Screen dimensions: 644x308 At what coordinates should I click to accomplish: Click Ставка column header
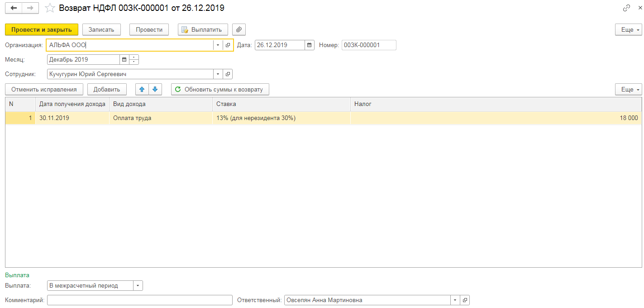point(281,104)
